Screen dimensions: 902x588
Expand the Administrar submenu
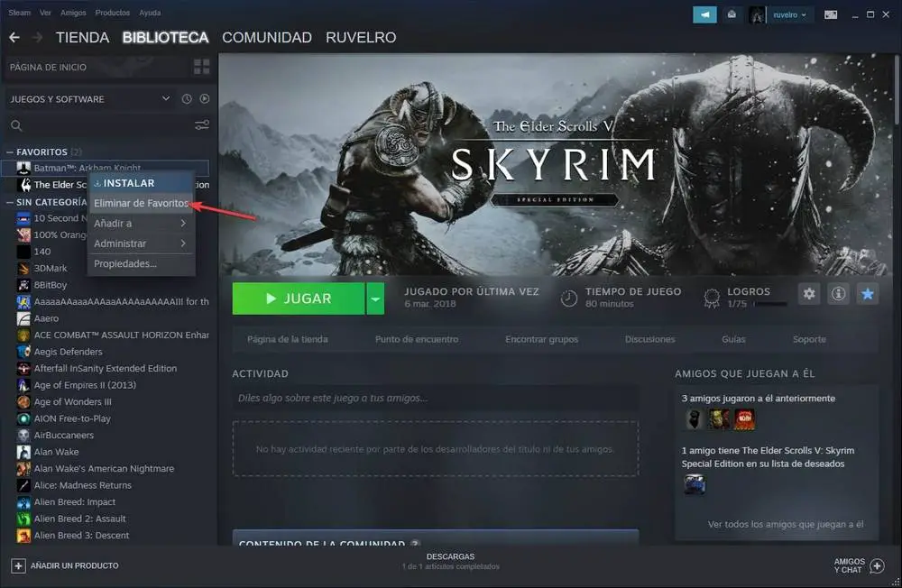(x=142, y=243)
